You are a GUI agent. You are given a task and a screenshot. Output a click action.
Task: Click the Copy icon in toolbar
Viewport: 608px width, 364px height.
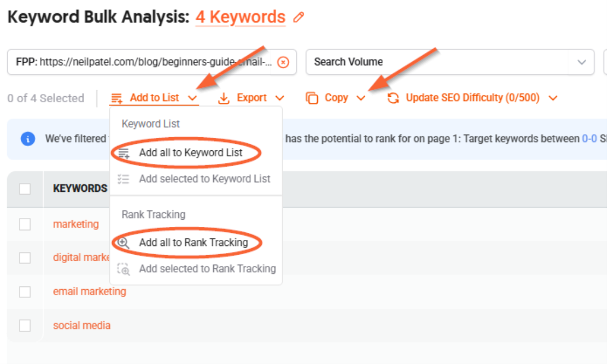[312, 98]
